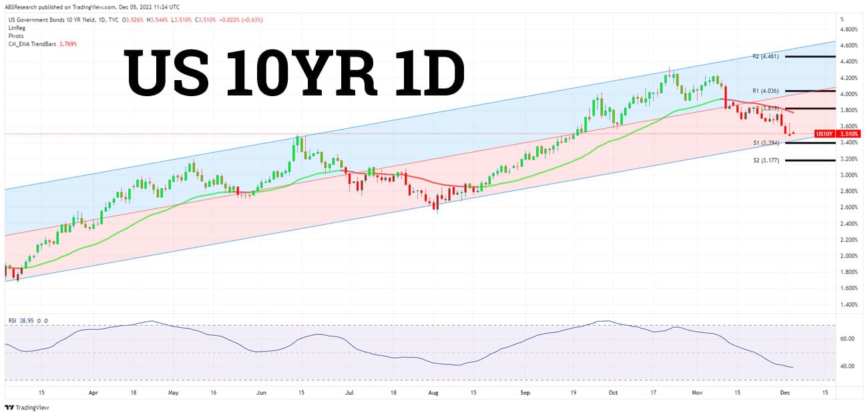The height and width of the screenshot is (416, 868).
Task: Click the 2.800% price axis label
Action: pos(849,192)
